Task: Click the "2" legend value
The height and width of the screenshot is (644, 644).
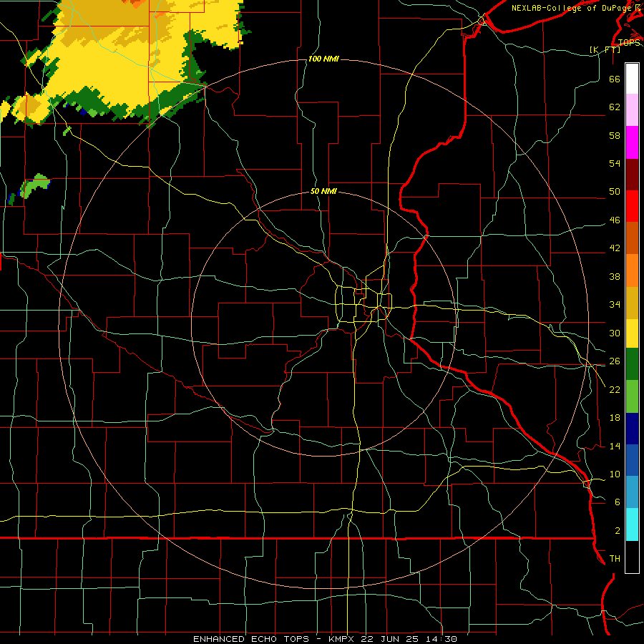Action: click(618, 531)
